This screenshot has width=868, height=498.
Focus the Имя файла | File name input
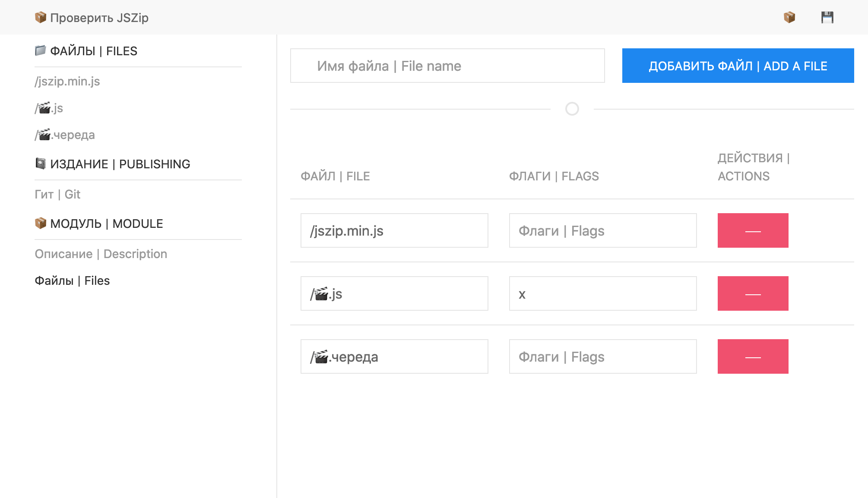447,66
